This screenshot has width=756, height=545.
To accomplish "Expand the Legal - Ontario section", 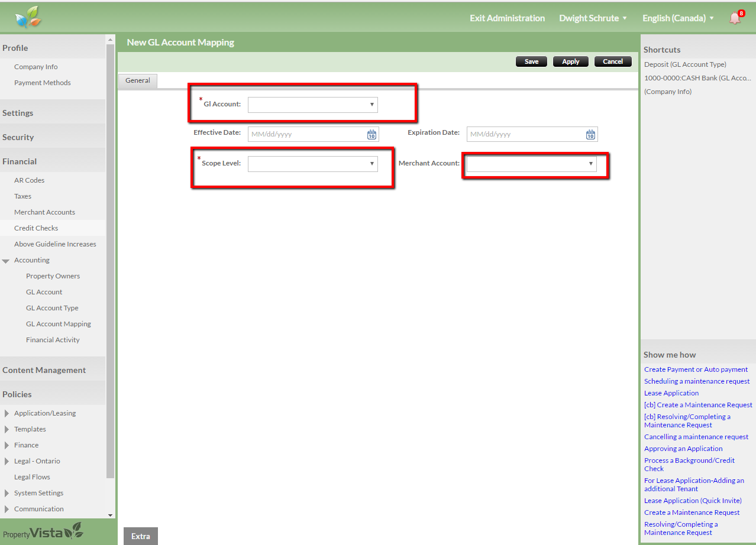I will (x=7, y=461).
